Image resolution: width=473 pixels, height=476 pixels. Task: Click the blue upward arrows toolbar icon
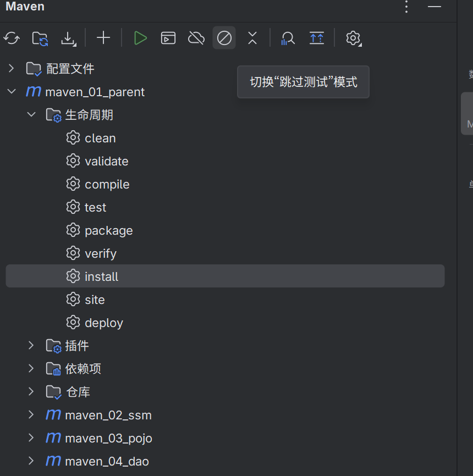tap(317, 38)
